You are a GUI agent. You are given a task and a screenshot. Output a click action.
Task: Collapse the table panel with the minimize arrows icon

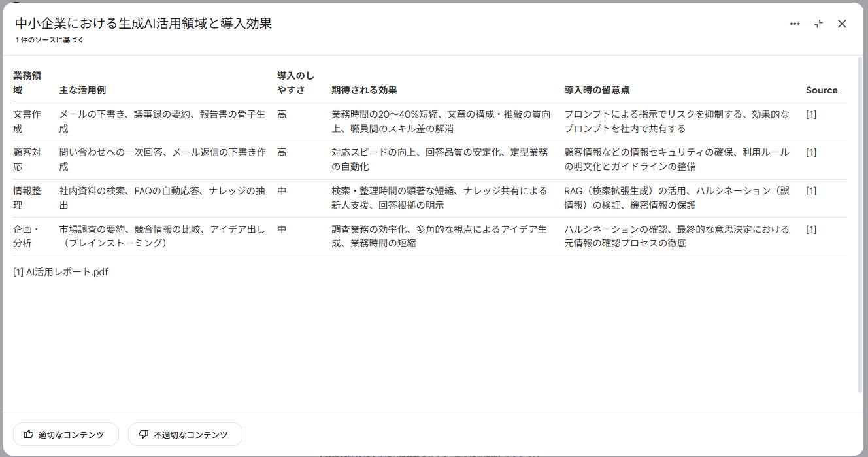(x=818, y=24)
